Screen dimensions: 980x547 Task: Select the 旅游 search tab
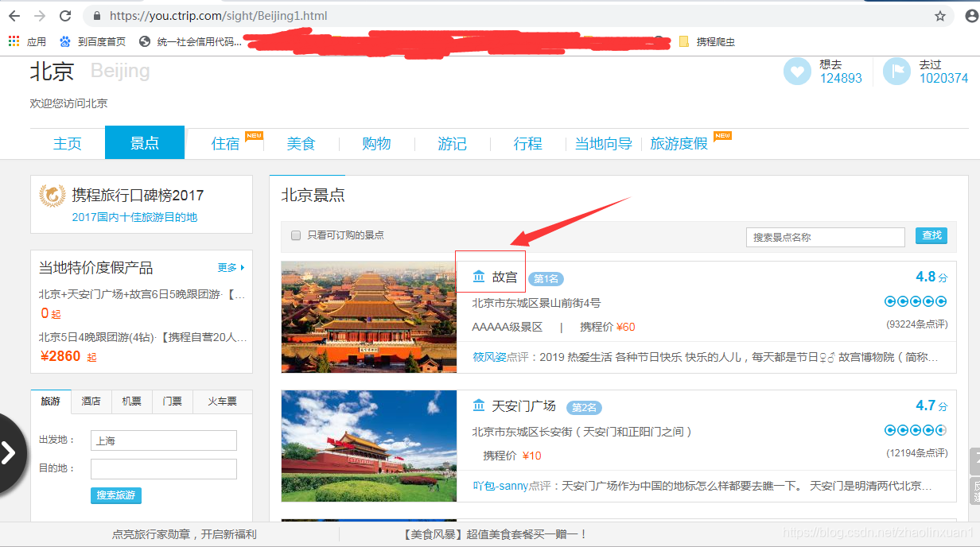click(51, 402)
